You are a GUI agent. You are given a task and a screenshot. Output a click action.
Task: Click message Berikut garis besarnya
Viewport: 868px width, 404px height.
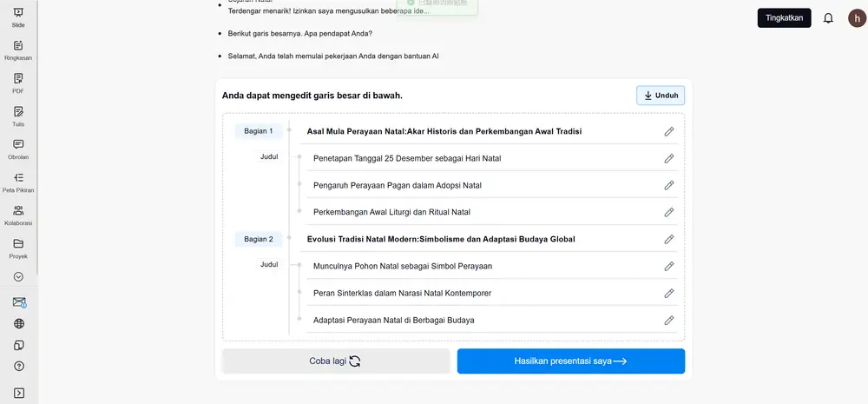tap(300, 33)
